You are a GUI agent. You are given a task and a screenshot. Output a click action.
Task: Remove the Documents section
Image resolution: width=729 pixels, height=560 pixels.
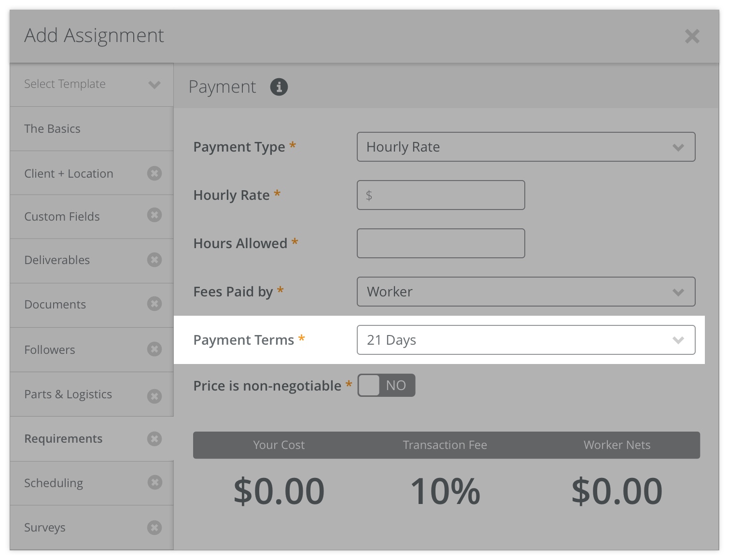tap(154, 304)
